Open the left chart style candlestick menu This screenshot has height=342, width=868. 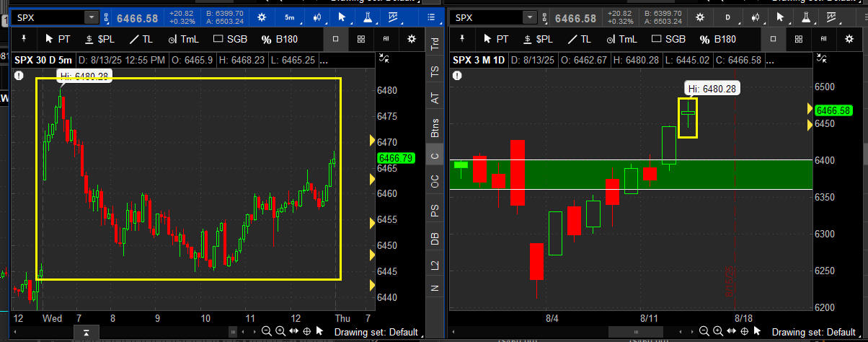(x=319, y=17)
